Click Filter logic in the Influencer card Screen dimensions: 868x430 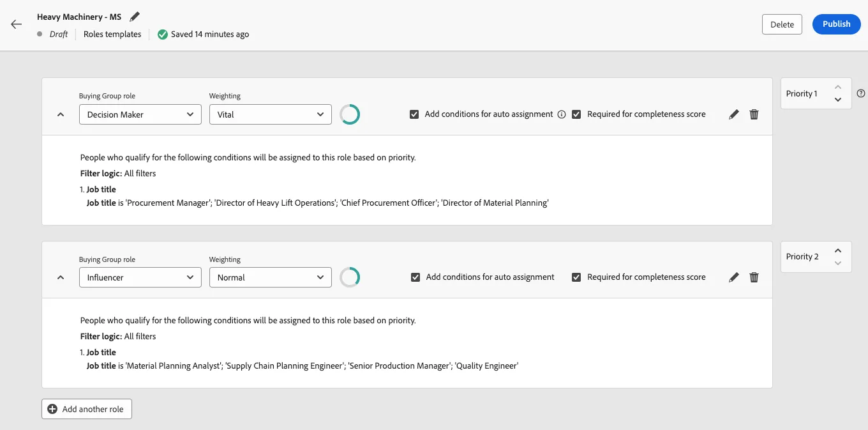(x=118, y=336)
